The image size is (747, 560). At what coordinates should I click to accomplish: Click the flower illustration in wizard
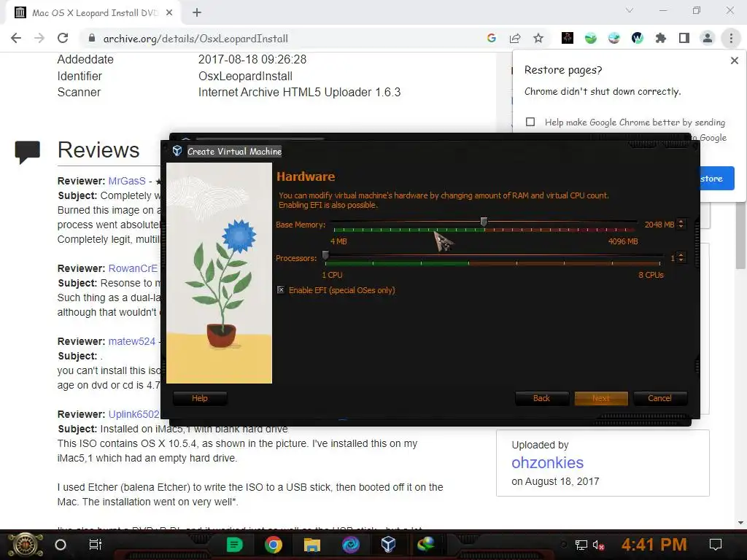219,273
